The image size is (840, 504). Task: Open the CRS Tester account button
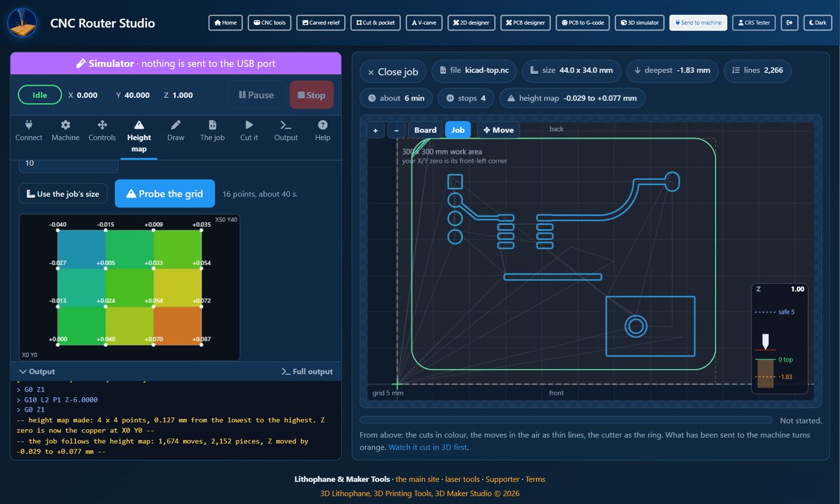tap(754, 23)
